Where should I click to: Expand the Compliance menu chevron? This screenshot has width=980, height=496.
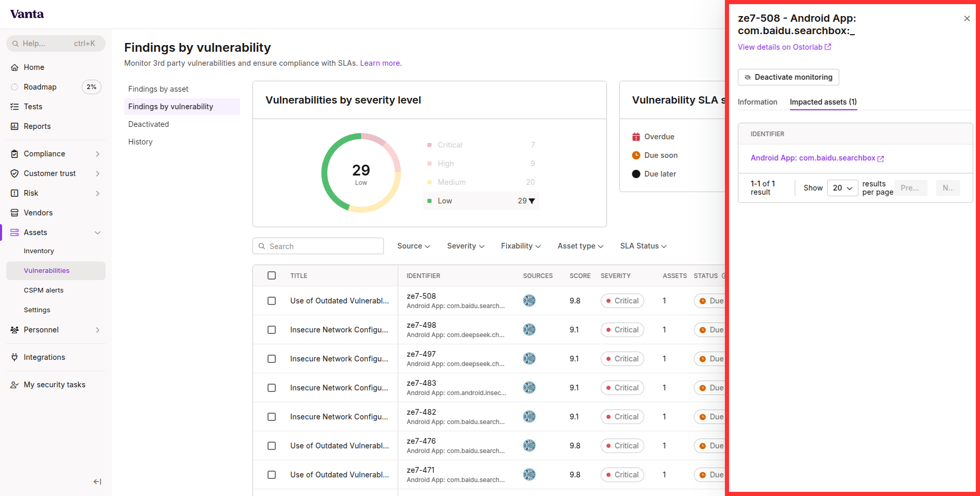[98, 154]
